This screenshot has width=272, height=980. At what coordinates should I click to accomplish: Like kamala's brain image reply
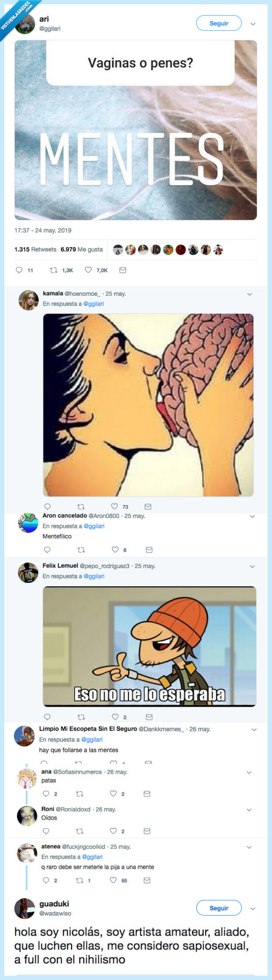[x=114, y=506]
